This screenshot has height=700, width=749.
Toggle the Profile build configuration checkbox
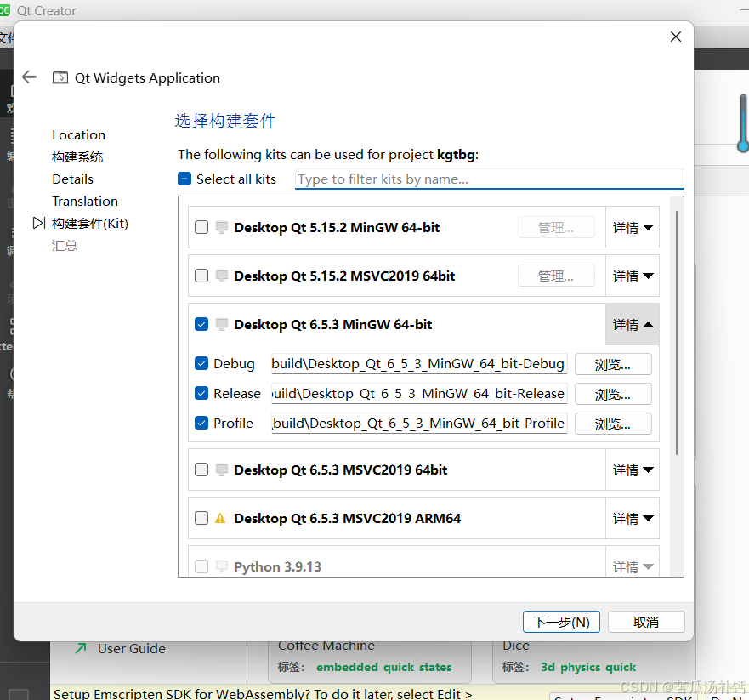(201, 423)
